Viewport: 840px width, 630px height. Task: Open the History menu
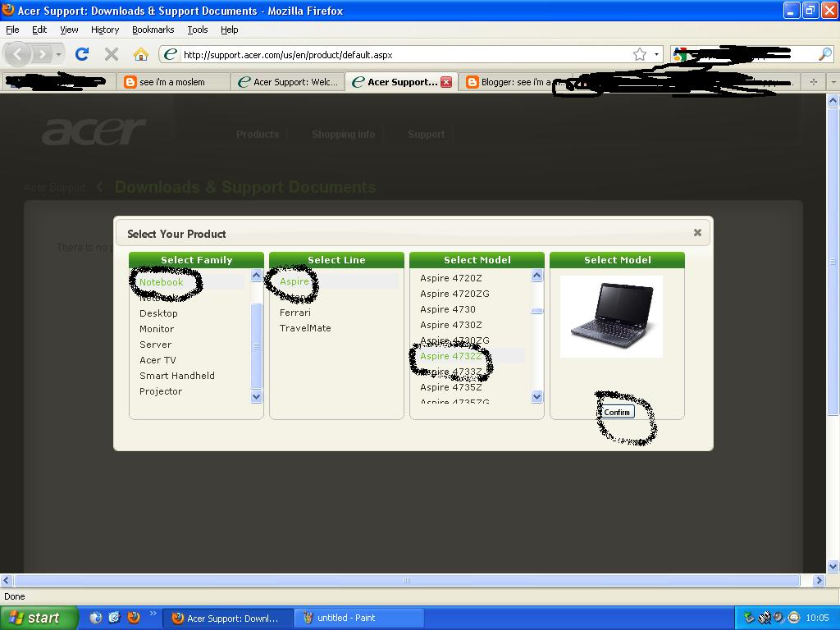[x=105, y=30]
